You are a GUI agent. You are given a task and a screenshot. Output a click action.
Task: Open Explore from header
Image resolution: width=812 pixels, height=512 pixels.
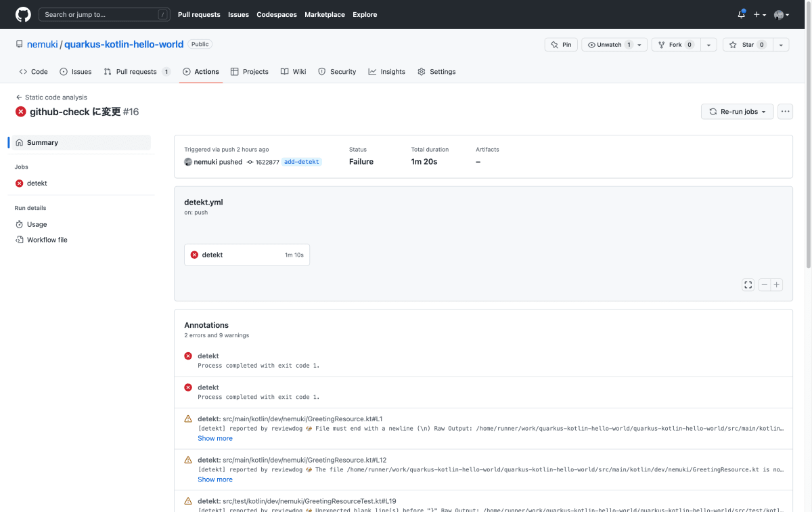[x=365, y=14]
